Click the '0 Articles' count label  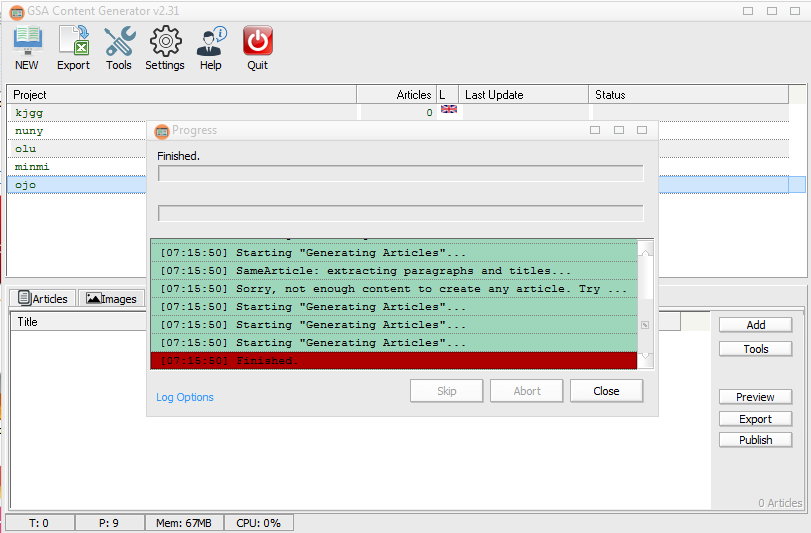pyautogui.click(x=780, y=503)
